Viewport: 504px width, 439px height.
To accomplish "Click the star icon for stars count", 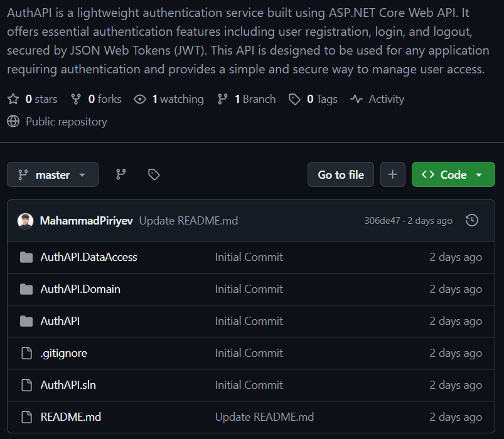I will pos(13,99).
